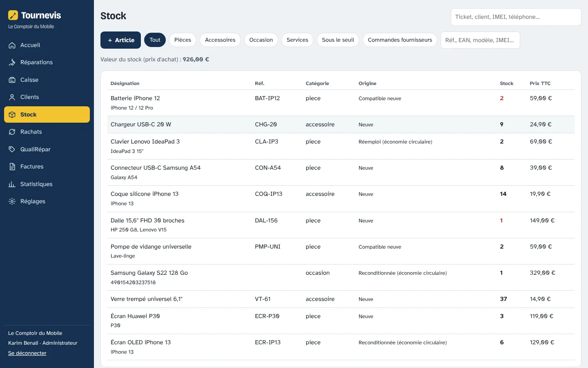
Task: Focus the Réf., EAN, modèle stock search field
Action: tap(480, 40)
